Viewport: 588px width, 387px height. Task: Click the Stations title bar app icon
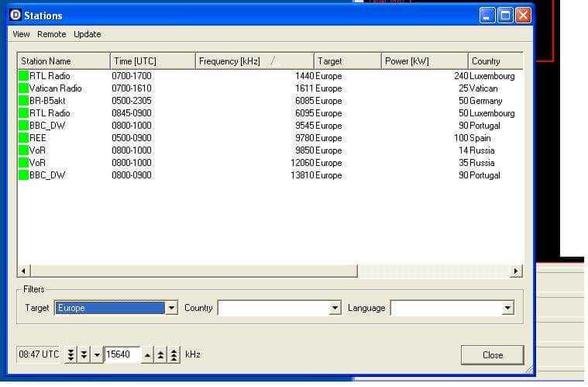coord(15,15)
